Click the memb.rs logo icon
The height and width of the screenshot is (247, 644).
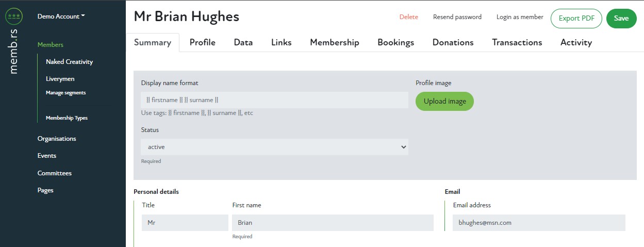13,17
